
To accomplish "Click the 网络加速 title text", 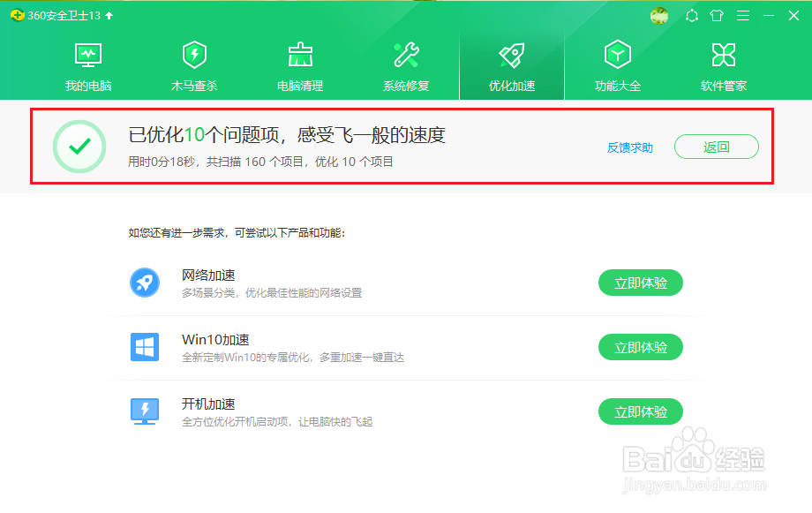I will coord(208,275).
